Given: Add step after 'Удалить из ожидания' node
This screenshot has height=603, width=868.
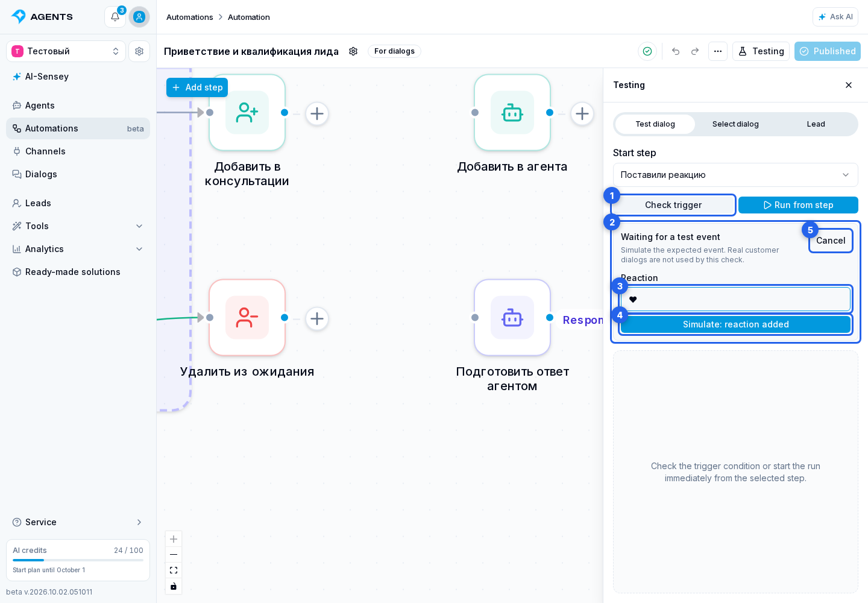Looking at the screenshot, I should point(317,318).
